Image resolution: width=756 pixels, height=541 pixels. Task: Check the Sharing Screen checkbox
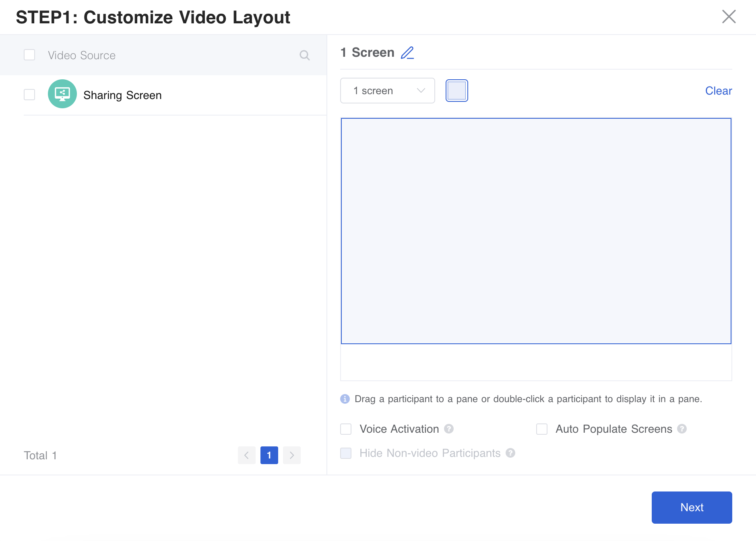pos(29,95)
